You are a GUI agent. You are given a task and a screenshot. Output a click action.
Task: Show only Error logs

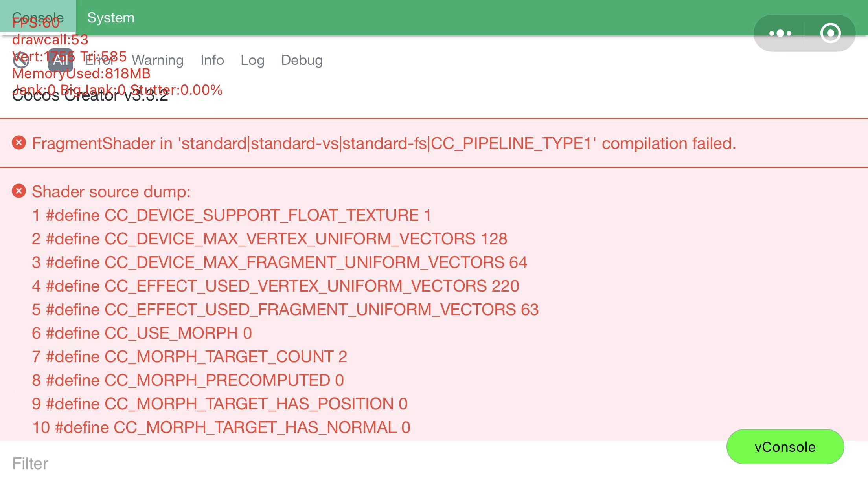(x=100, y=60)
